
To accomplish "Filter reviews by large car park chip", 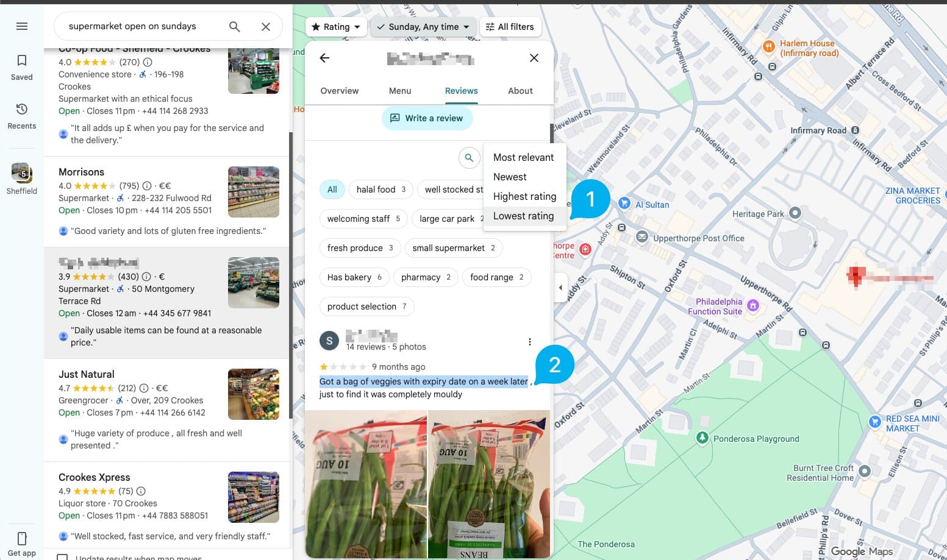I will pos(448,219).
